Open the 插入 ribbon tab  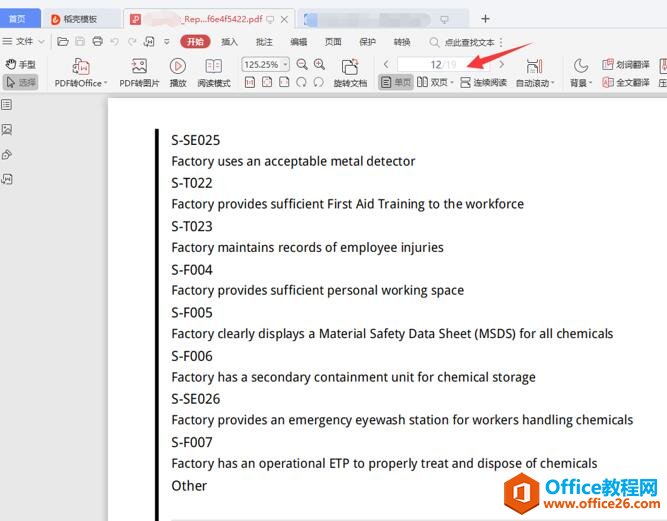coord(229,42)
